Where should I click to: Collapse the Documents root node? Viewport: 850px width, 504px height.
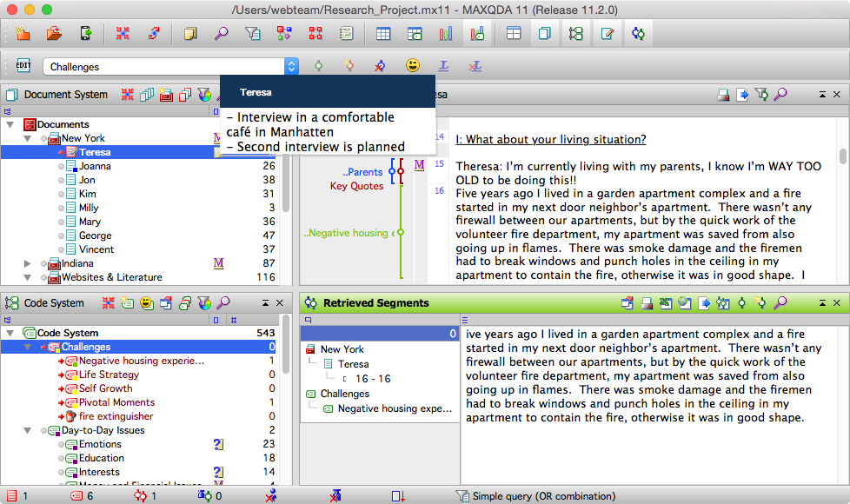click(x=10, y=124)
